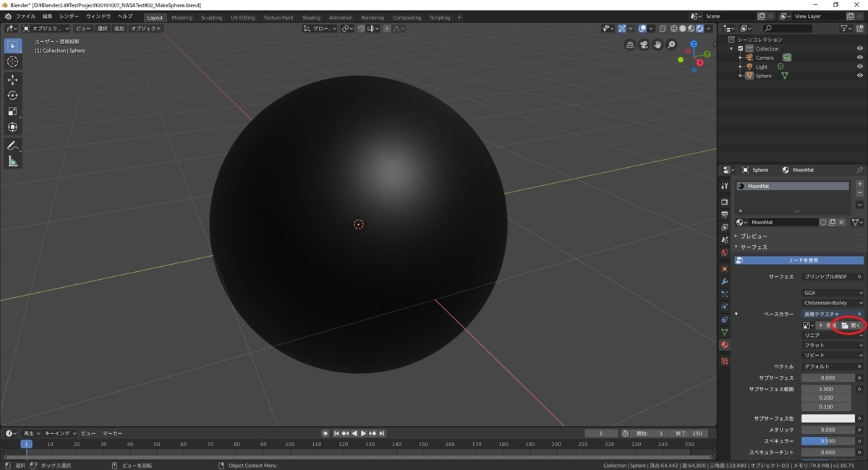Play the animation in reverse
The height and width of the screenshot is (470, 868).
click(x=354, y=433)
